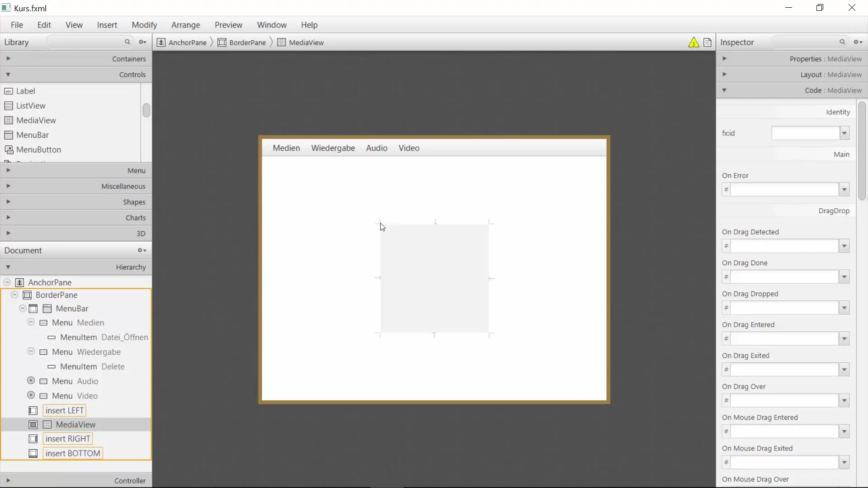Viewport: 868px width, 488px height.
Task: Open the Edit menu
Action: [44, 25]
